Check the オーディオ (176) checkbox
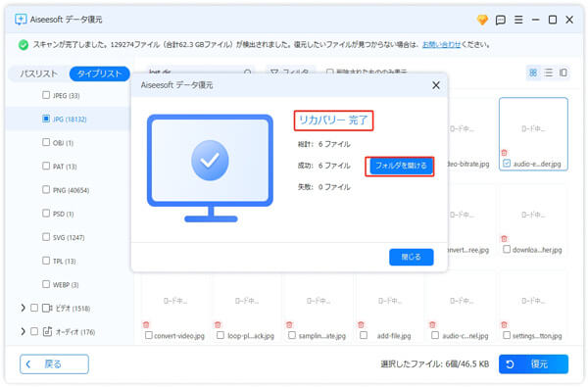588x387 pixels. click(34, 331)
